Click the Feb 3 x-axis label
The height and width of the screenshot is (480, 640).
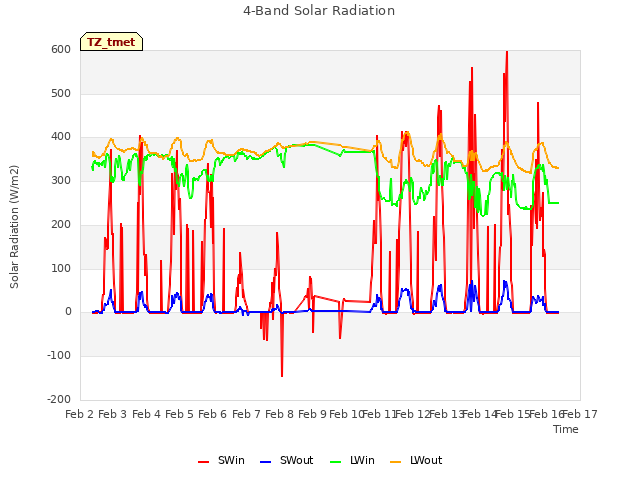(113, 414)
